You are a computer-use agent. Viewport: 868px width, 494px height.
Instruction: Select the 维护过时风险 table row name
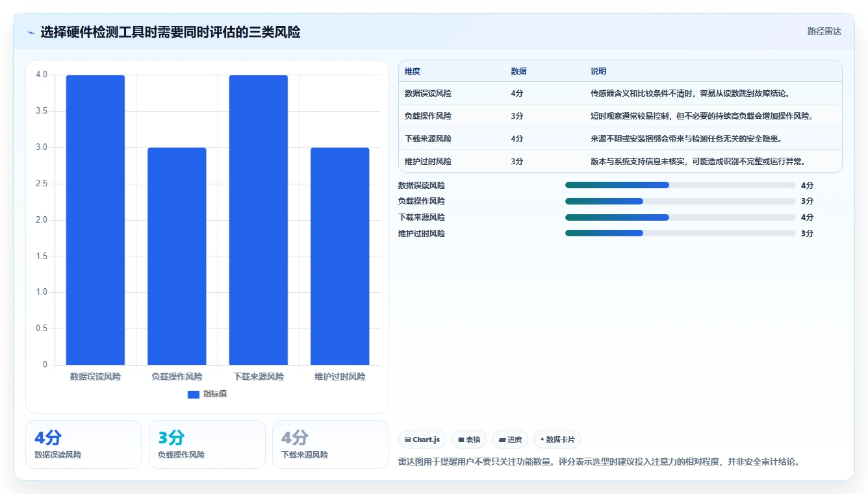428,162
